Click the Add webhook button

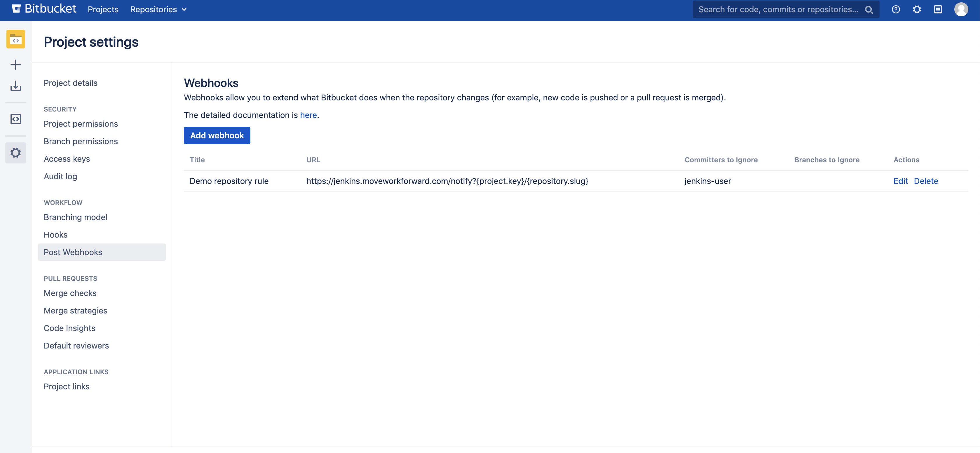tap(217, 135)
